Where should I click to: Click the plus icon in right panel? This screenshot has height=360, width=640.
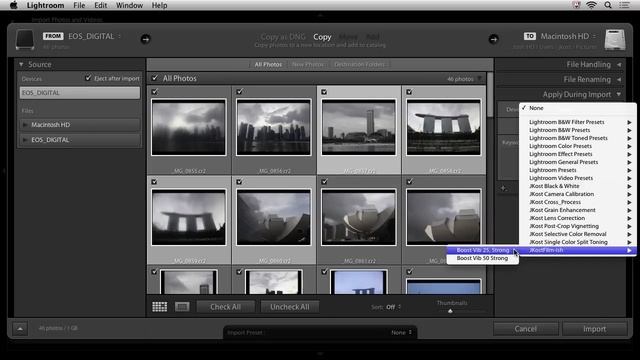503,188
